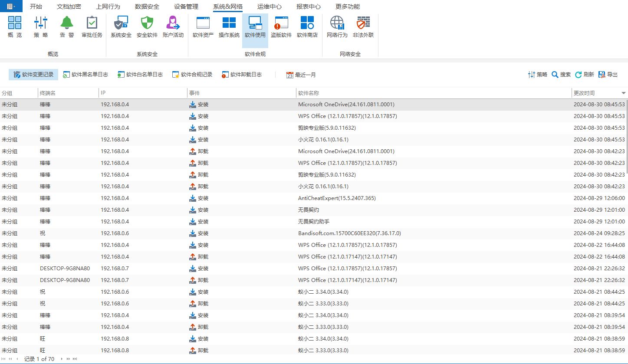This screenshot has height=364, width=628.
Task: Switch to the 数据安全 ribbon tab
Action: 147,7
